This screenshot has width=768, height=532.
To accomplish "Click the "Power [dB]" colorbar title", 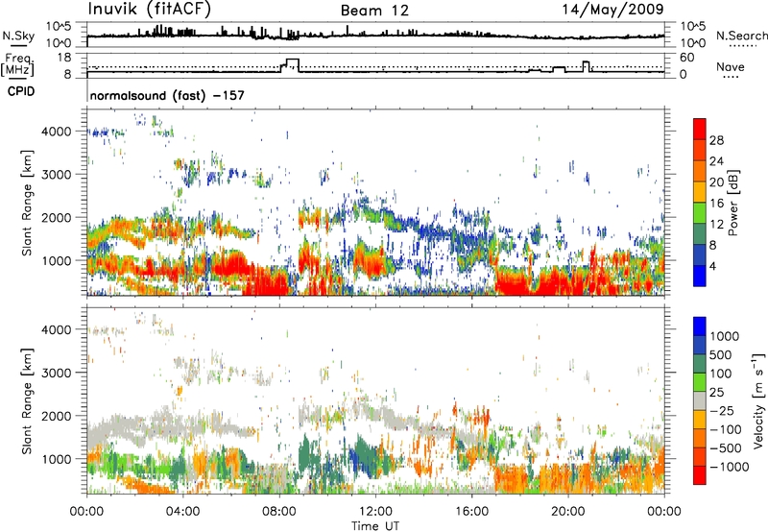I will 733,203.
